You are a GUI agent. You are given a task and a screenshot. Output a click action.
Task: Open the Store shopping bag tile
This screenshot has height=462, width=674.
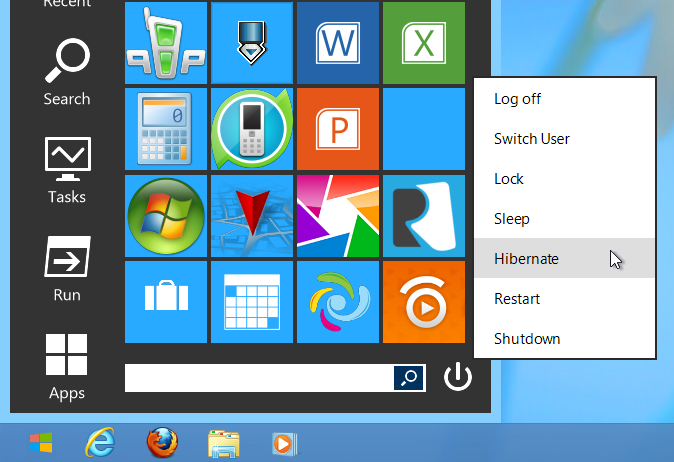pyautogui.click(x=166, y=302)
